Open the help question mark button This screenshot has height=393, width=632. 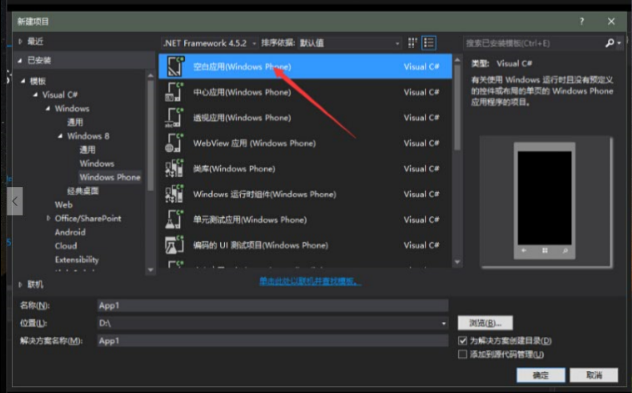coord(582,21)
